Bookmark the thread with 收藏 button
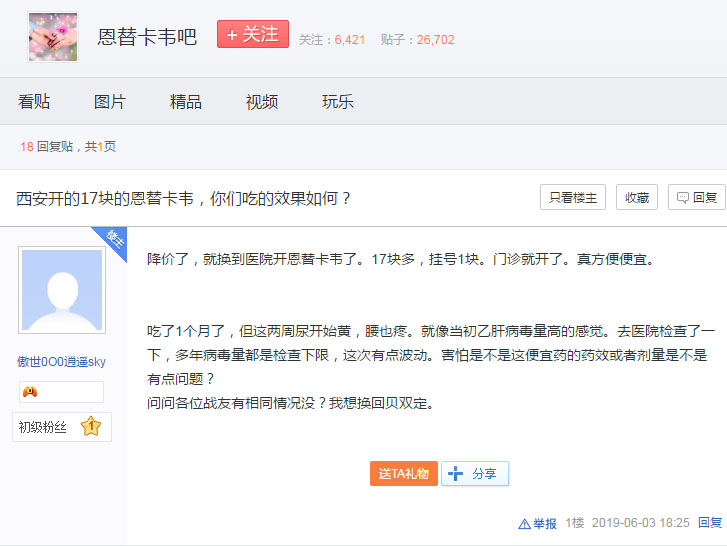Image resolution: width=727 pixels, height=546 pixels. (x=637, y=197)
